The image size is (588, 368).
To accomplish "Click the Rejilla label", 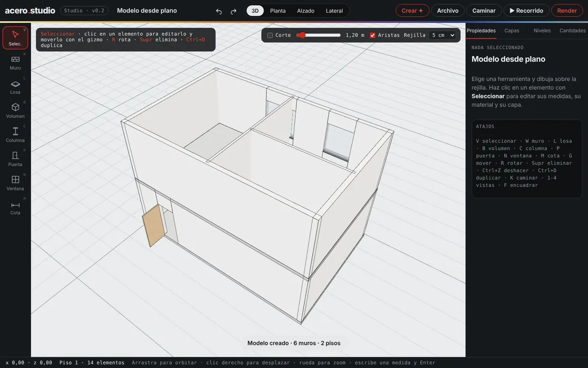I will tap(415, 35).
